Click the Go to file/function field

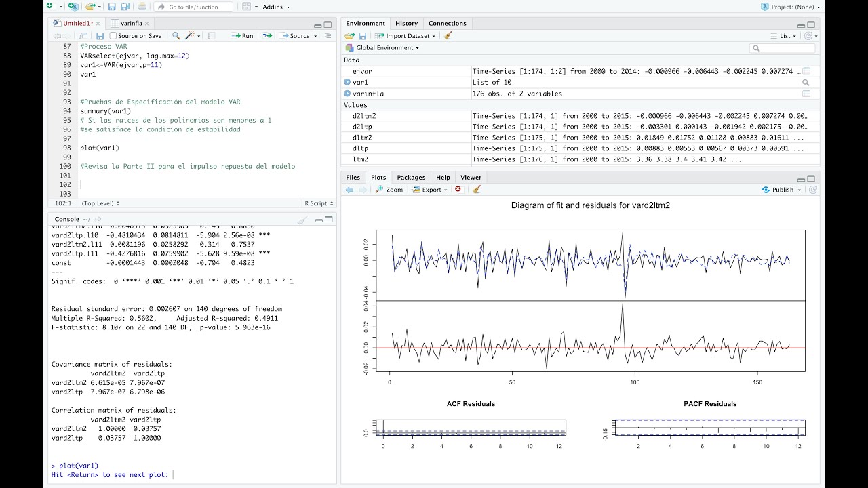click(x=193, y=7)
